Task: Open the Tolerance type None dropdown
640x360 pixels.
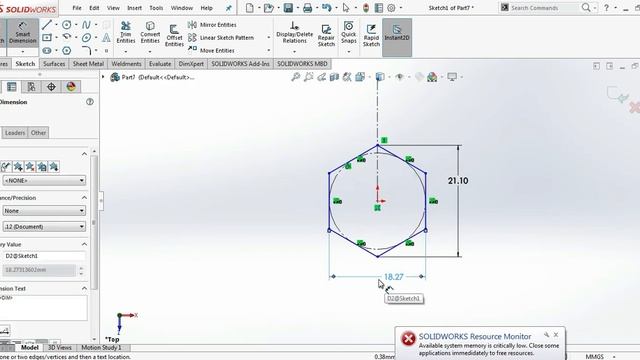Action: tap(44, 211)
